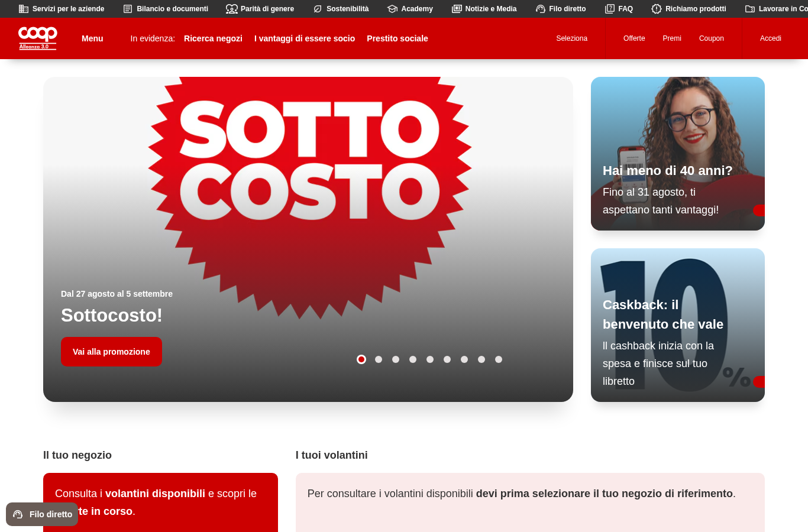Switch to the fifth carousel slide dot
The height and width of the screenshot is (532, 808).
point(430,359)
